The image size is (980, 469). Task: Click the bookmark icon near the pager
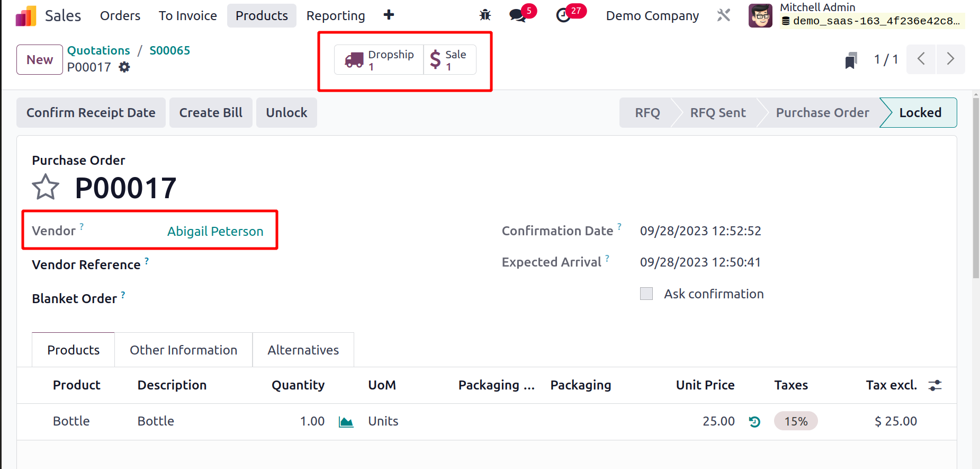click(x=851, y=60)
